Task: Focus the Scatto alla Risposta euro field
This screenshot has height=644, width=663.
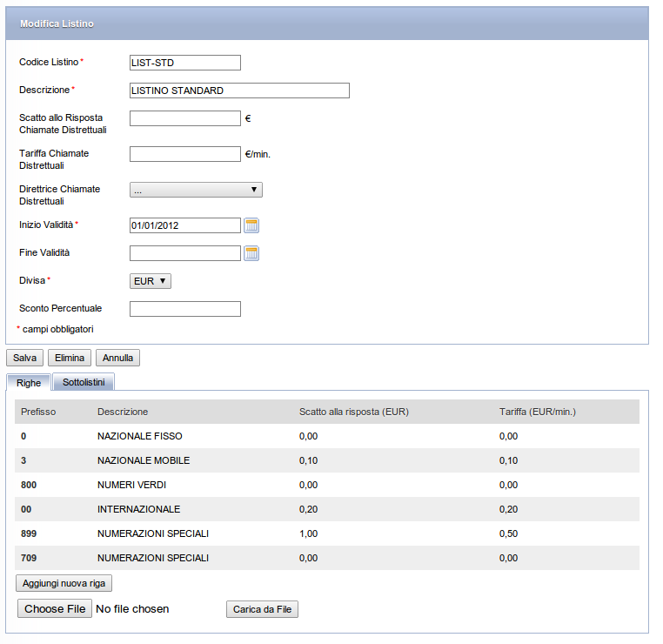Action: [x=185, y=118]
